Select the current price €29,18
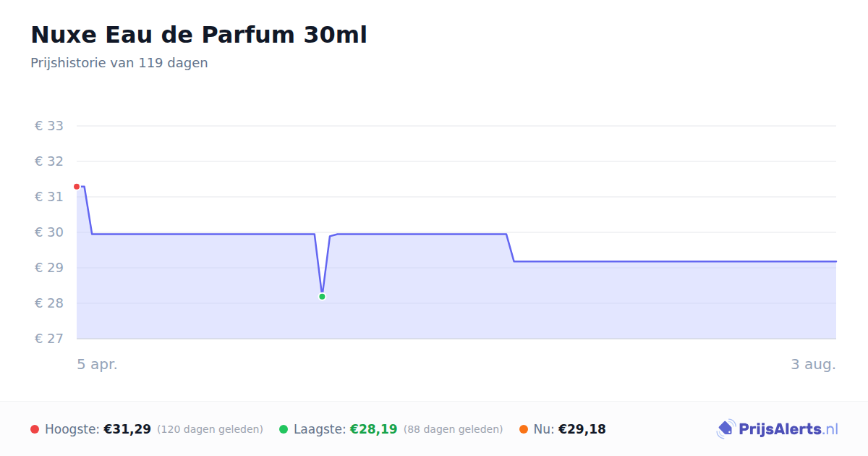The height and width of the screenshot is (456, 868). [582, 429]
